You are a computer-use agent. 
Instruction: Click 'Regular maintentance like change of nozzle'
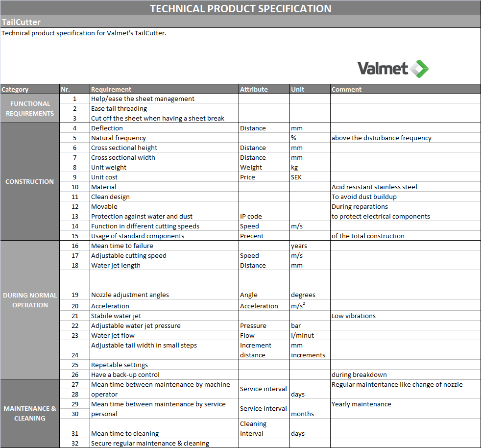pos(406,389)
